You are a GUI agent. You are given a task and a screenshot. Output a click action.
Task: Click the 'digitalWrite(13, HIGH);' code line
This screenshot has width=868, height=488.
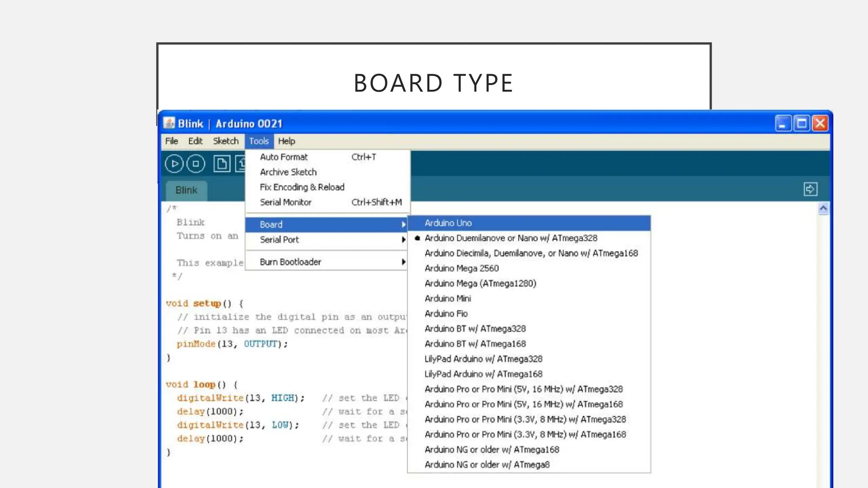pyautogui.click(x=241, y=398)
